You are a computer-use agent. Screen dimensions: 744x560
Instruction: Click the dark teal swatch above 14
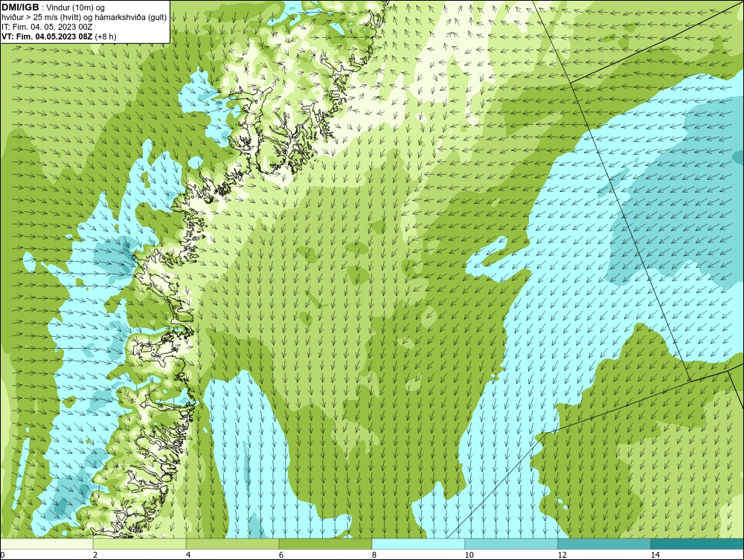tap(698, 544)
